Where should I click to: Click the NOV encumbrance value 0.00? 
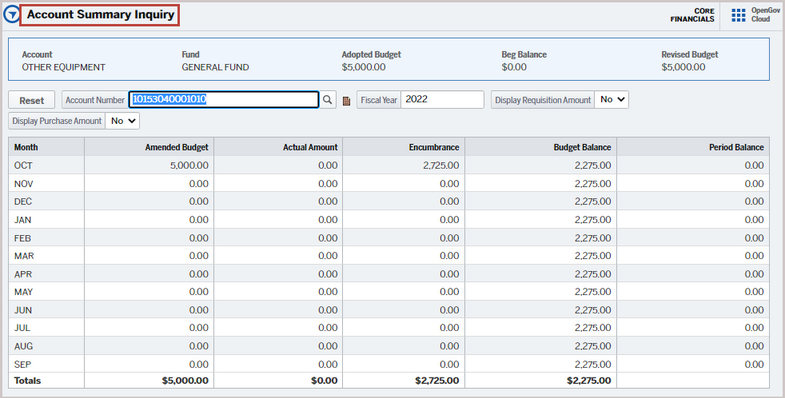click(x=450, y=184)
